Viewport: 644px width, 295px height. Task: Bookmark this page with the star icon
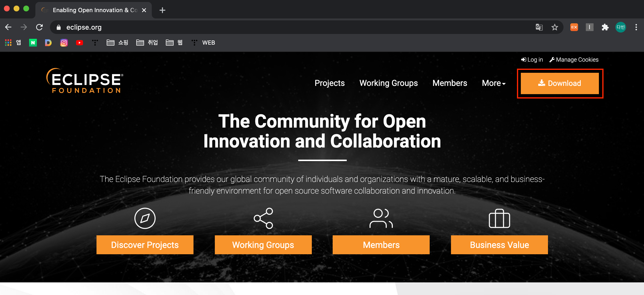(x=554, y=27)
